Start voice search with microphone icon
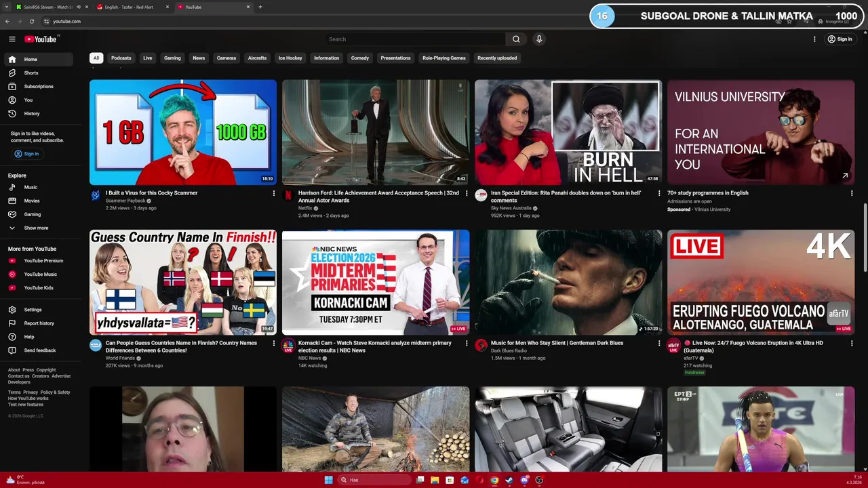 coord(539,39)
